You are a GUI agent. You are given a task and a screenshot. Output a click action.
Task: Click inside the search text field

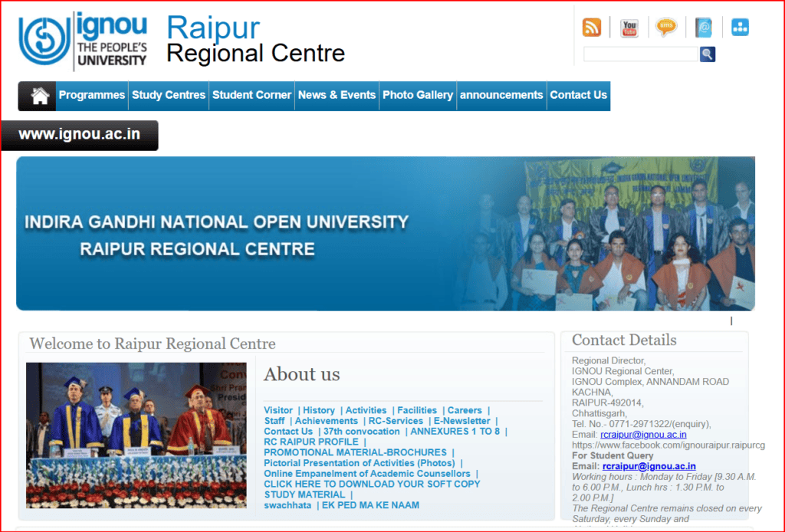pyautogui.click(x=640, y=54)
